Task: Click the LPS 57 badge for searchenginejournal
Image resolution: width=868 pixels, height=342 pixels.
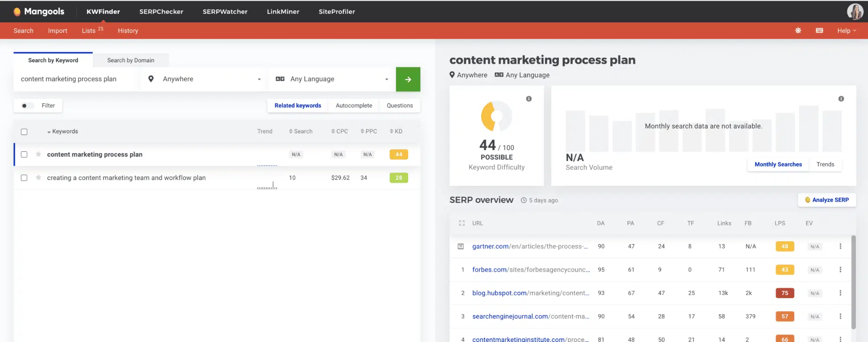Action: pyautogui.click(x=785, y=317)
